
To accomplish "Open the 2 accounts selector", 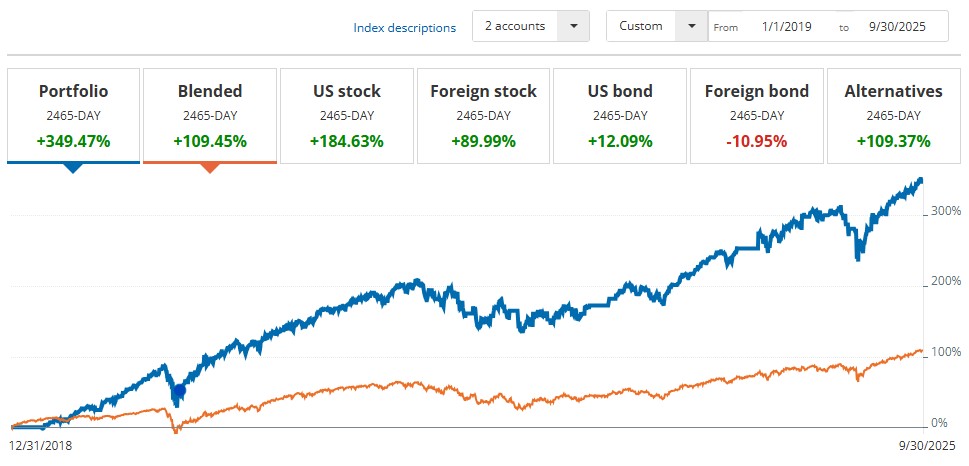I will (515, 26).
